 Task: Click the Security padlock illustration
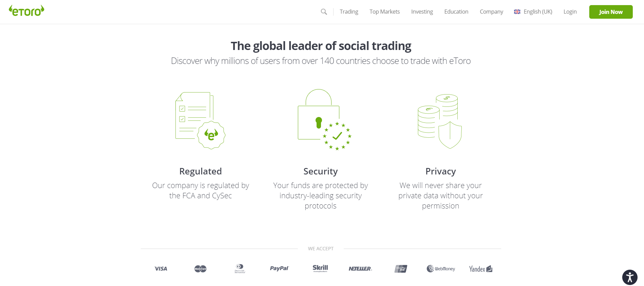(324, 120)
